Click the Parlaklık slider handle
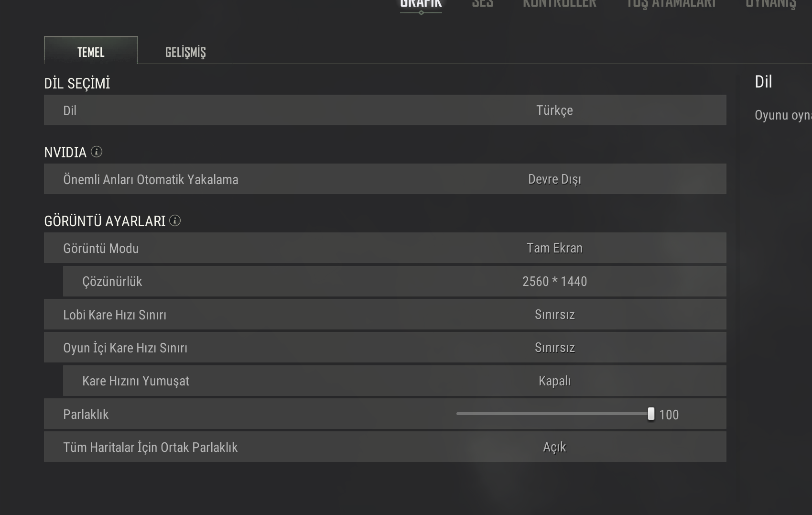 (650, 414)
